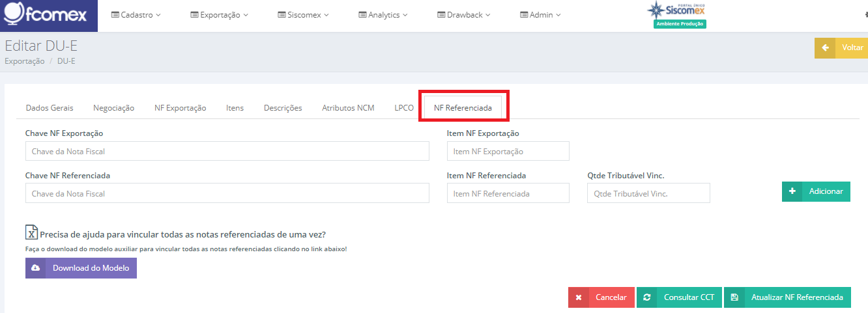The height and width of the screenshot is (313, 868).
Task: Switch to the Negociação tab
Action: (x=114, y=108)
